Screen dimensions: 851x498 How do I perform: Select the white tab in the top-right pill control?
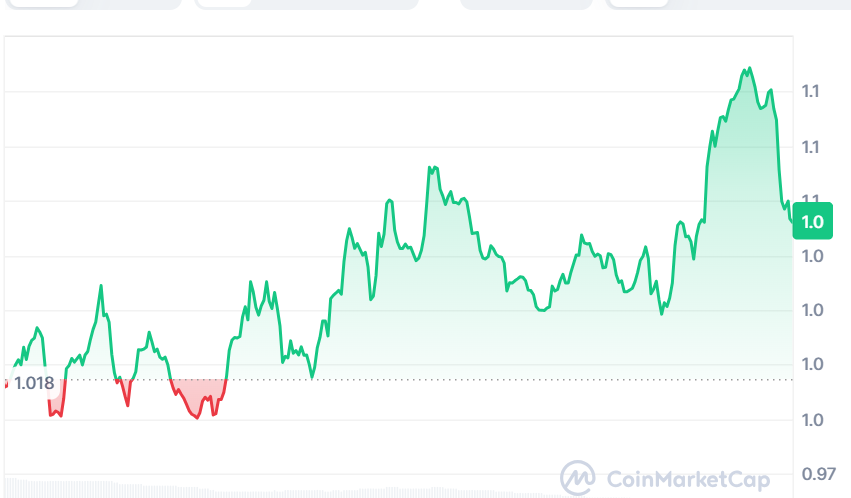pyautogui.click(x=638, y=3)
